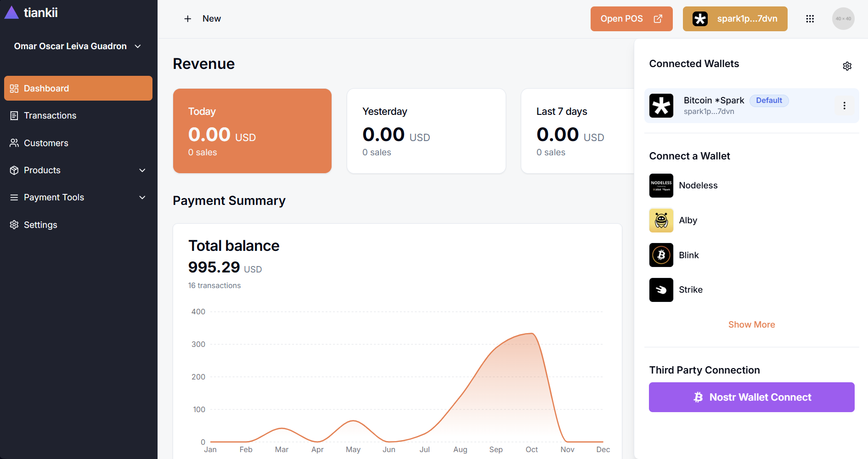The image size is (868, 459).
Task: Open the spark1p...7dvn wallet dropdown
Action: coord(735,19)
